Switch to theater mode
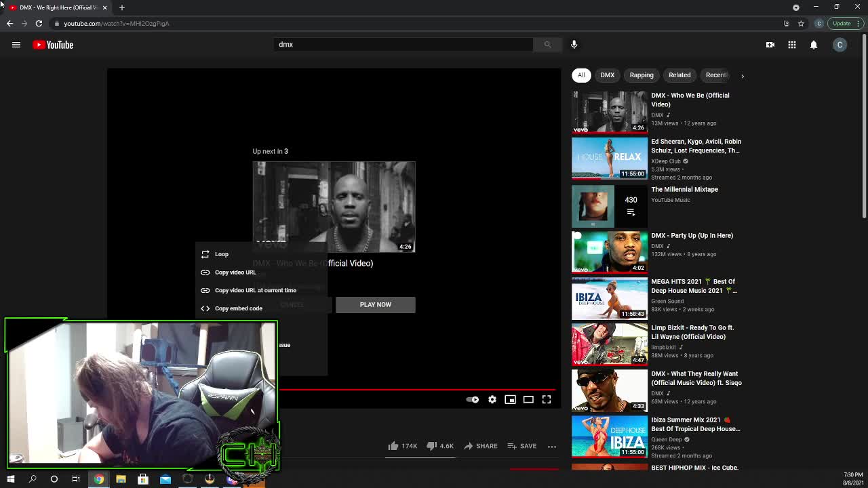The width and height of the screenshot is (868, 488). tap(528, 400)
